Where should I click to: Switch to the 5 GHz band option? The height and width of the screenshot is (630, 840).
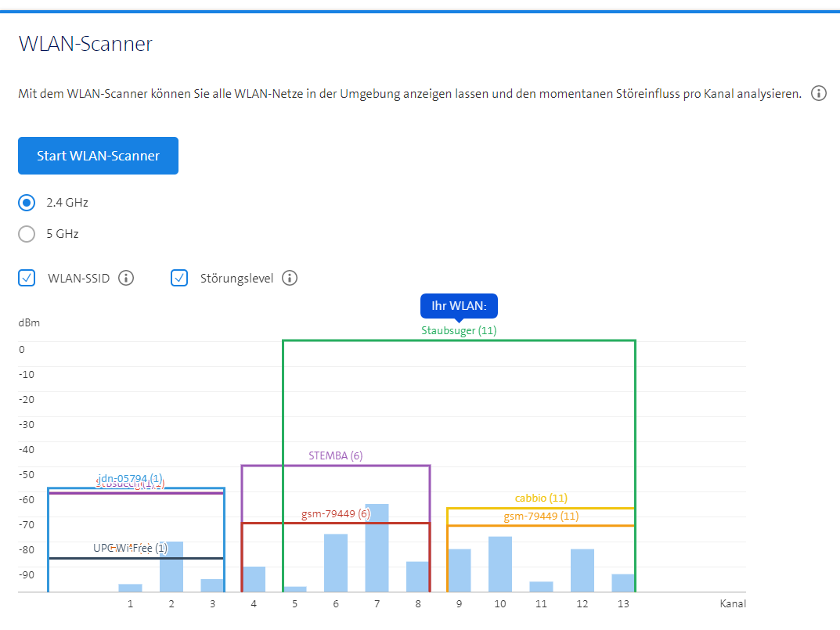point(27,234)
